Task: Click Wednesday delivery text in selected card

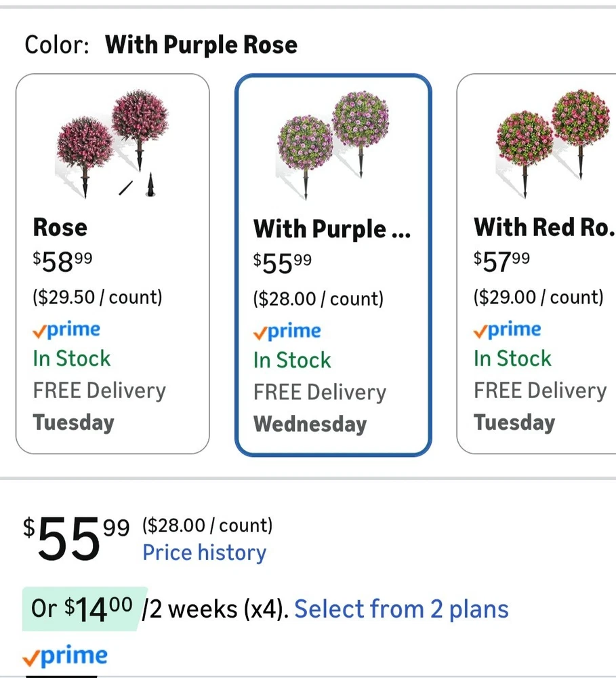Action: [310, 424]
